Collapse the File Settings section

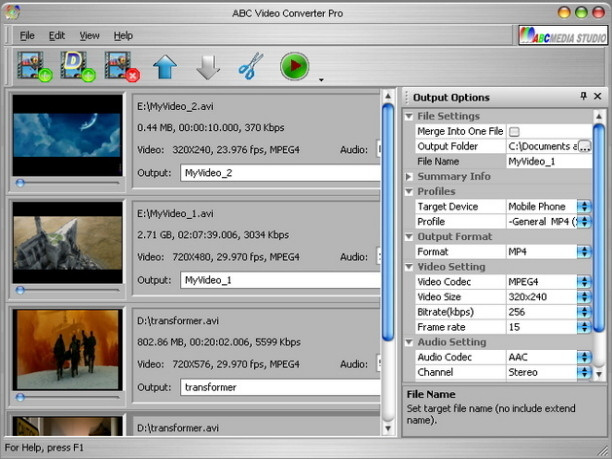[409, 116]
